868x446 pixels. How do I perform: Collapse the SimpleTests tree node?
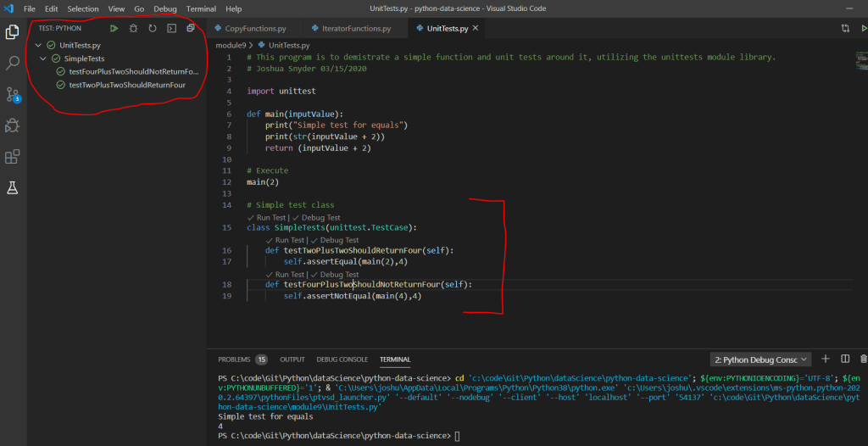pyautogui.click(x=44, y=59)
